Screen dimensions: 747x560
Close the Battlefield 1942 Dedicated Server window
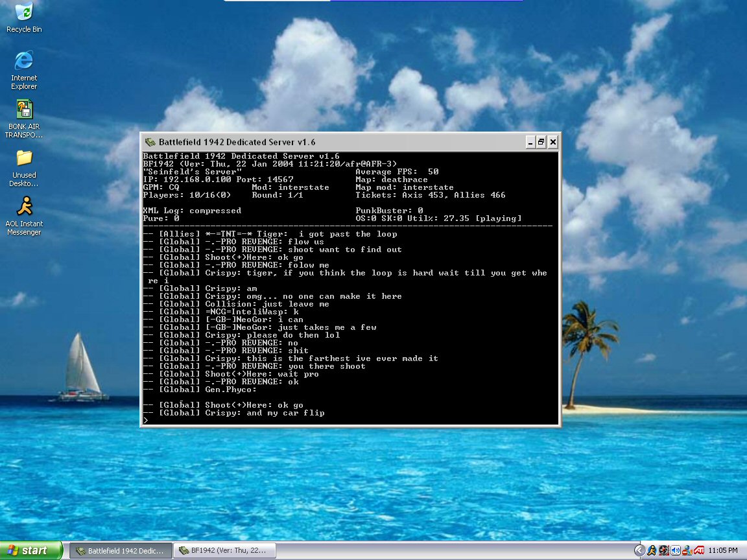click(552, 142)
